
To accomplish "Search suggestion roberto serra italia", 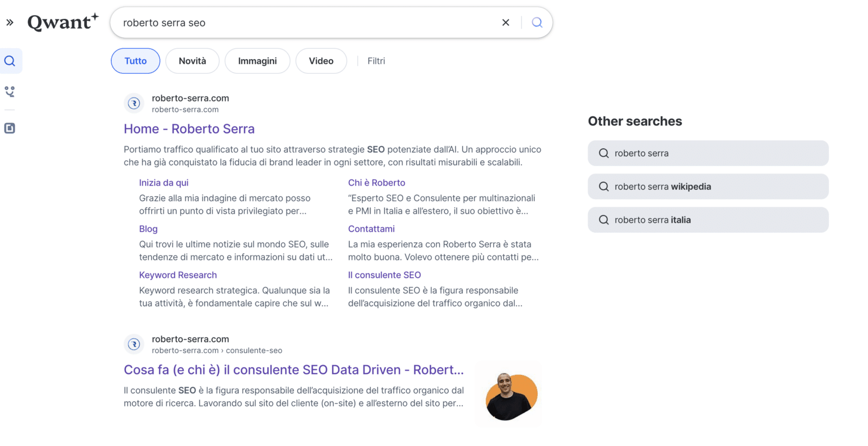I will [708, 220].
